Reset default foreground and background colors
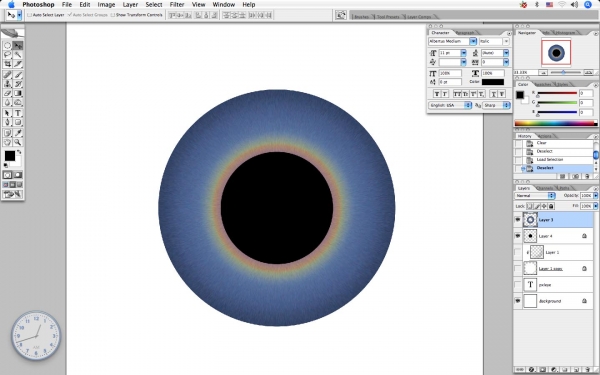 (6, 165)
